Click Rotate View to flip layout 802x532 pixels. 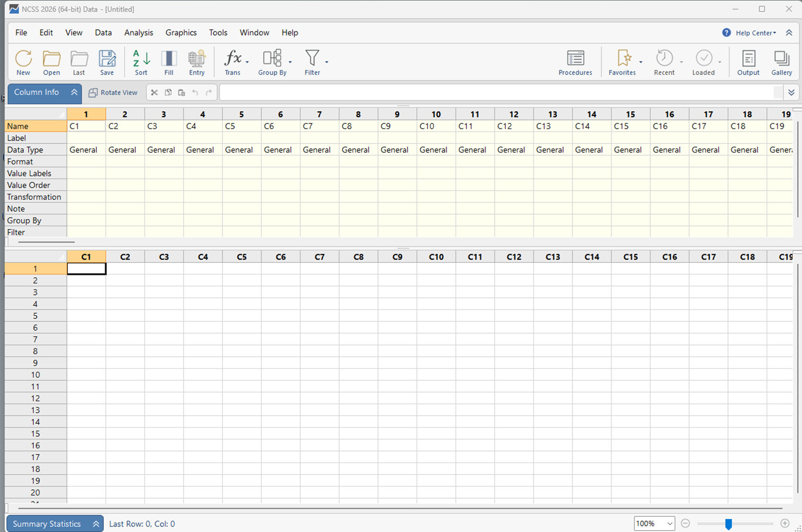[113, 93]
